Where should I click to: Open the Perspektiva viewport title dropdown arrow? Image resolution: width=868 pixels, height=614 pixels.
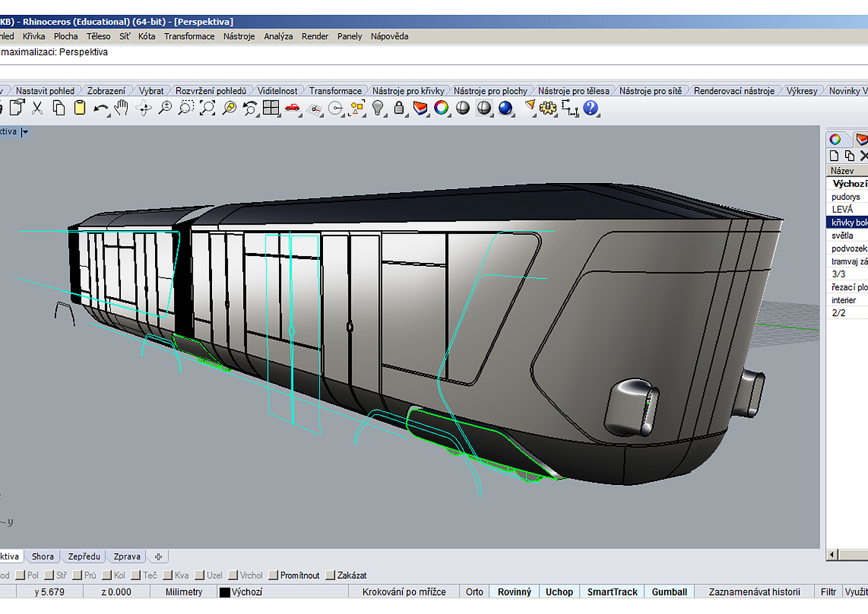click(25, 132)
